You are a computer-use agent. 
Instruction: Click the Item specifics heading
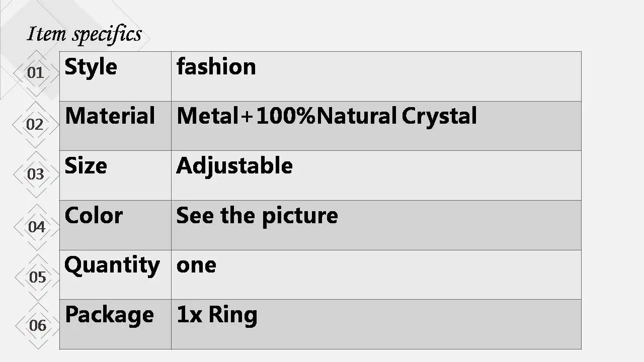tap(84, 34)
